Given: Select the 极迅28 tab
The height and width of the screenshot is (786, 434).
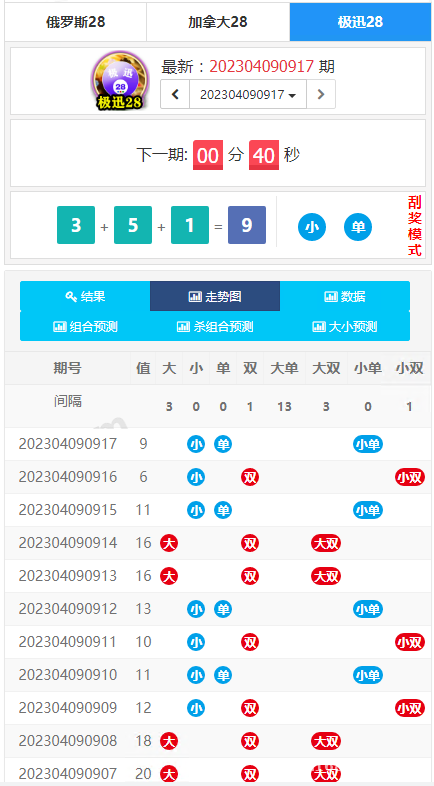Looking at the screenshot, I should (x=360, y=22).
